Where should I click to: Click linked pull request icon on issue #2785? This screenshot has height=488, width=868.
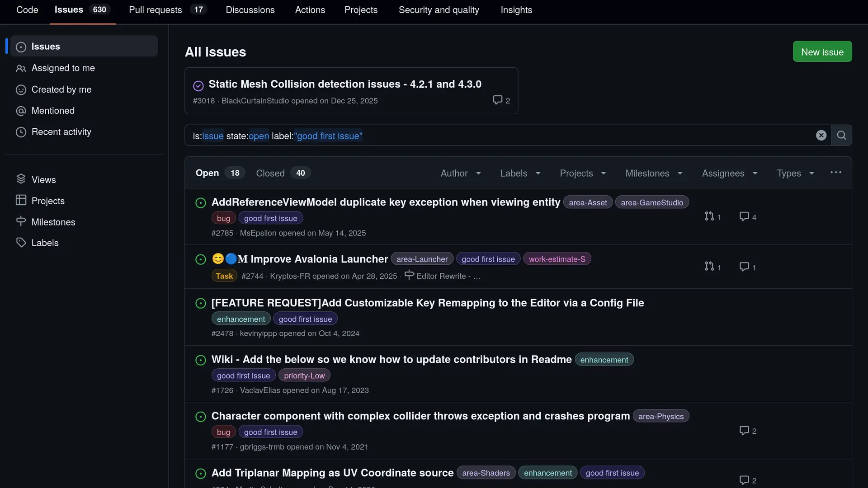tap(709, 216)
